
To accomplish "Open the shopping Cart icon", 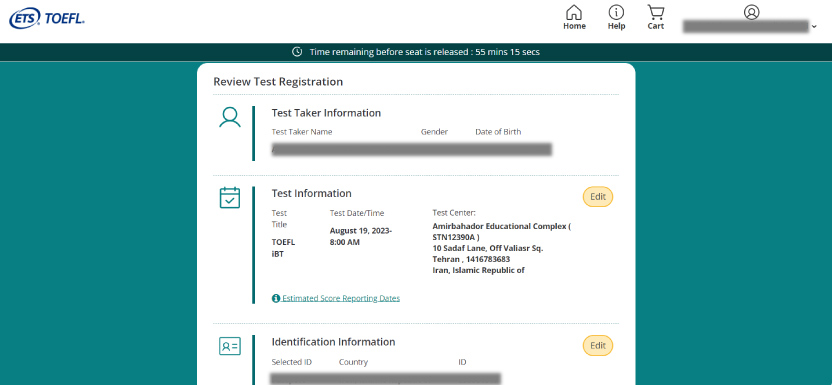I will click(x=656, y=12).
